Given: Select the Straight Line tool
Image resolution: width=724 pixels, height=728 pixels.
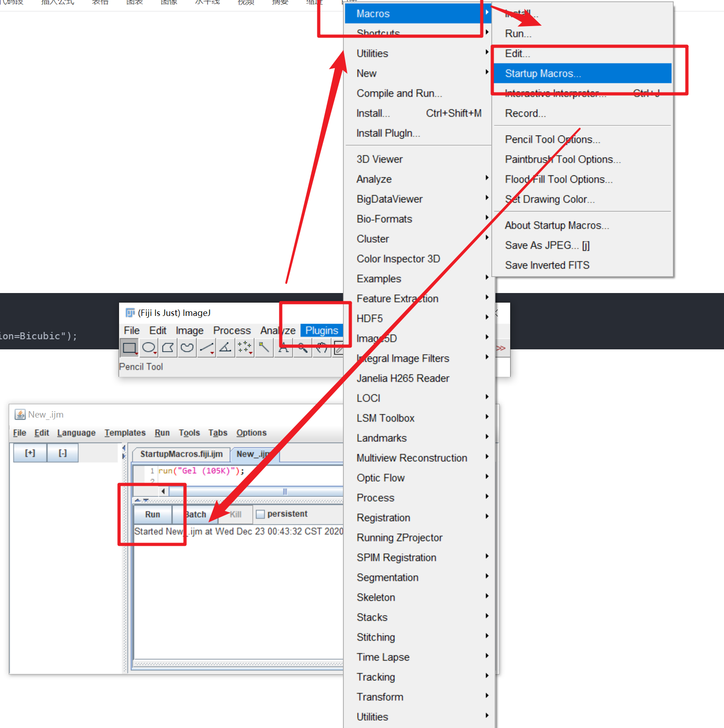Looking at the screenshot, I should tap(207, 348).
